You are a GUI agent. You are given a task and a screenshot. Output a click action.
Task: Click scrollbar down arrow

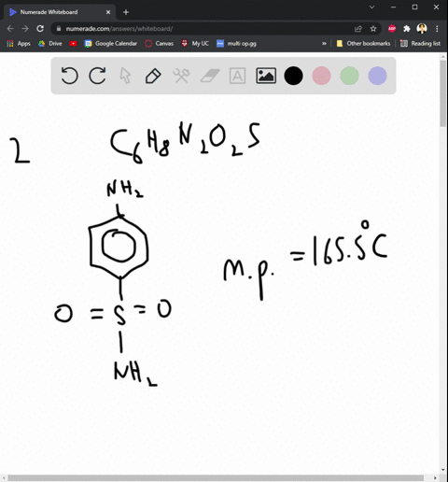(443, 470)
